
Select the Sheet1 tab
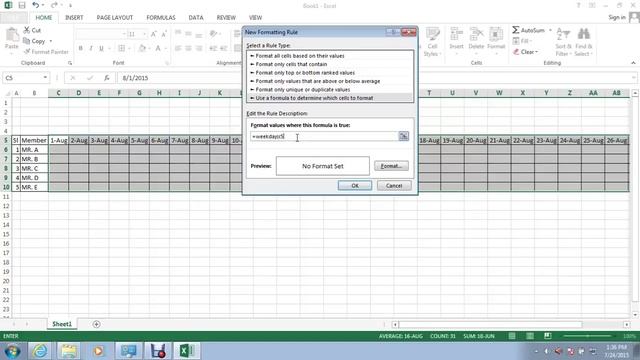(62, 324)
